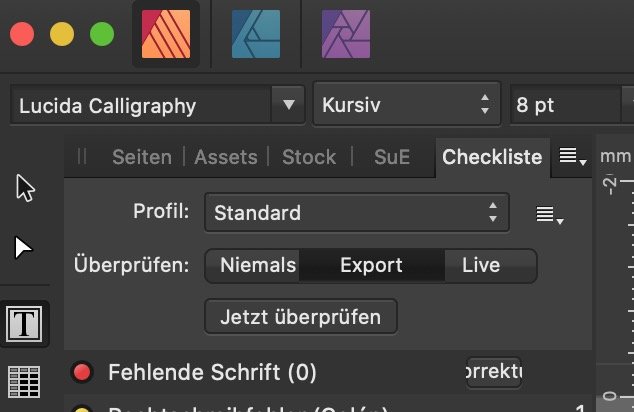Open the Checkliste panel options menu
This screenshot has width=634, height=412.
572,156
